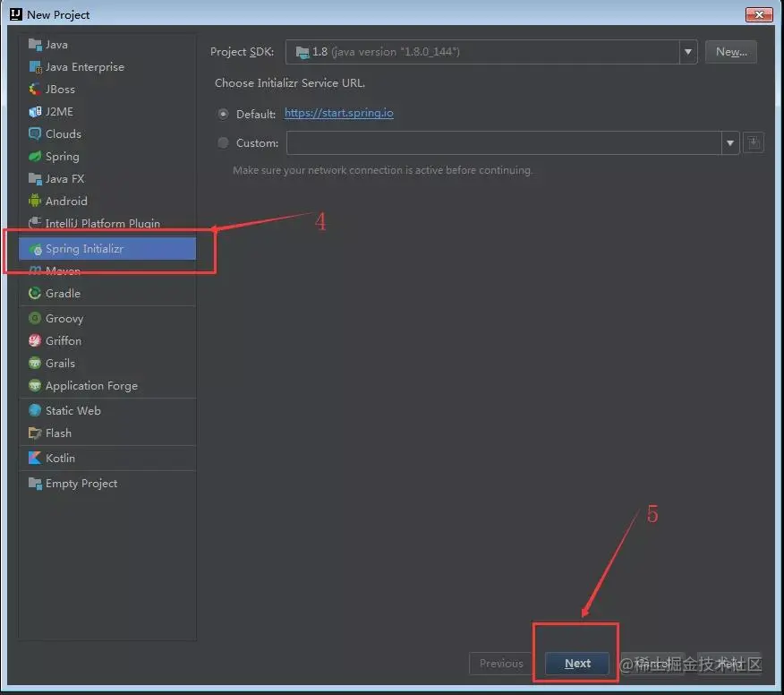Click the add-URL icon beside Custom field

(x=754, y=143)
